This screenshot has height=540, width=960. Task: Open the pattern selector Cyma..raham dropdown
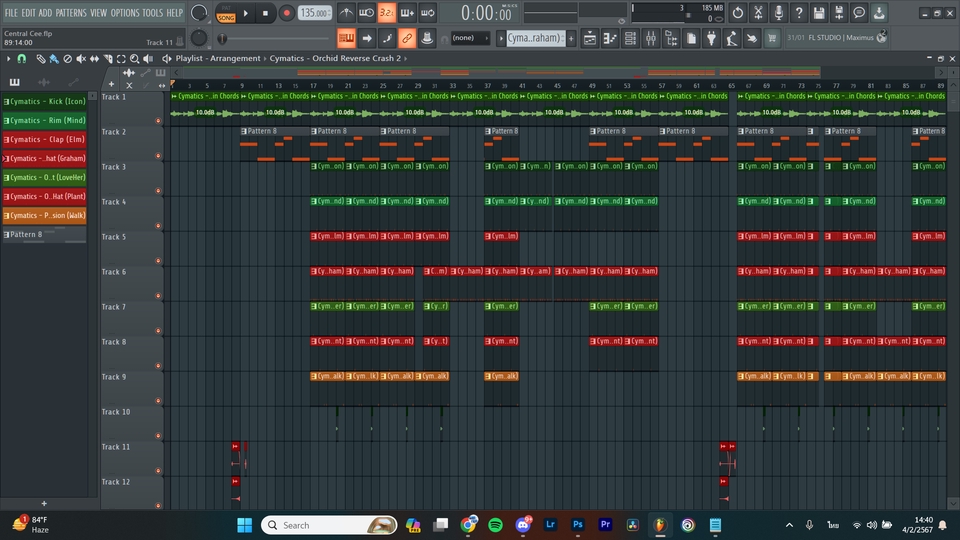(x=534, y=38)
